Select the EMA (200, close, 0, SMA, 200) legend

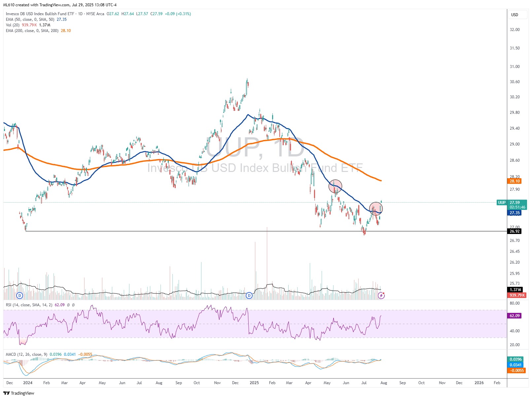(32, 31)
